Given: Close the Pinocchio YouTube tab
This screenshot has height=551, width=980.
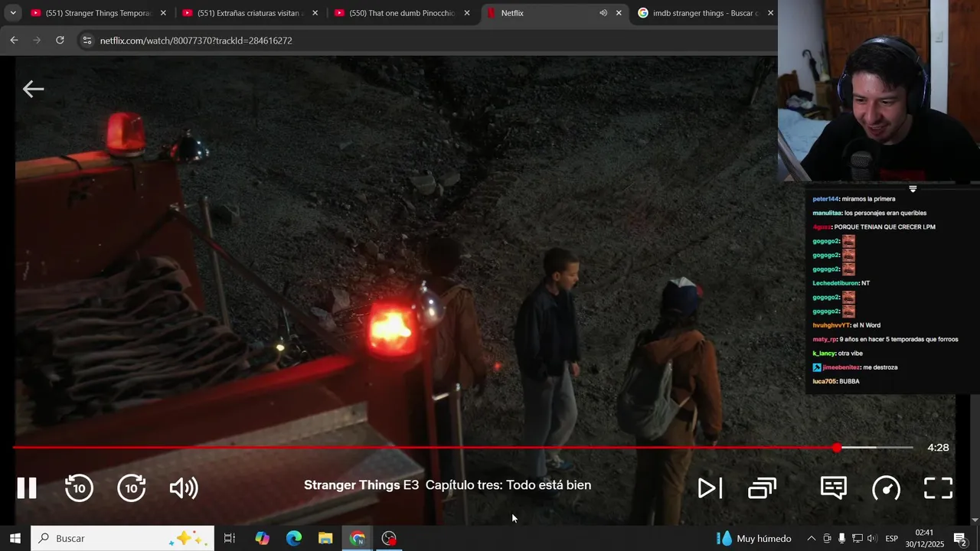Looking at the screenshot, I should point(467,13).
